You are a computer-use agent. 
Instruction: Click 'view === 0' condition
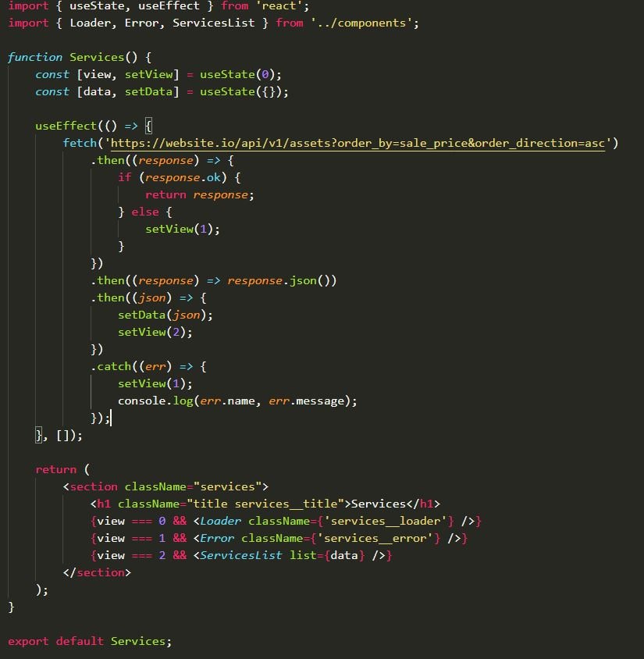point(131,521)
